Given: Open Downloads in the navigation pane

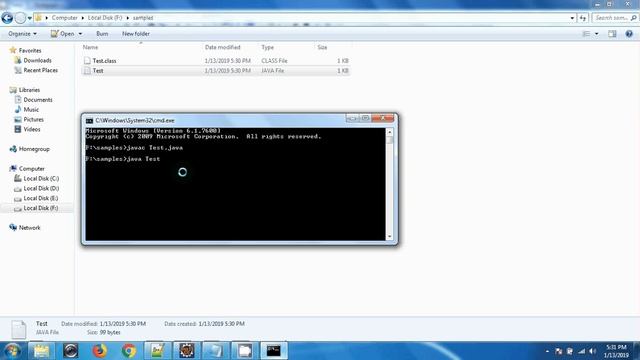Looking at the screenshot, I should pos(37,60).
